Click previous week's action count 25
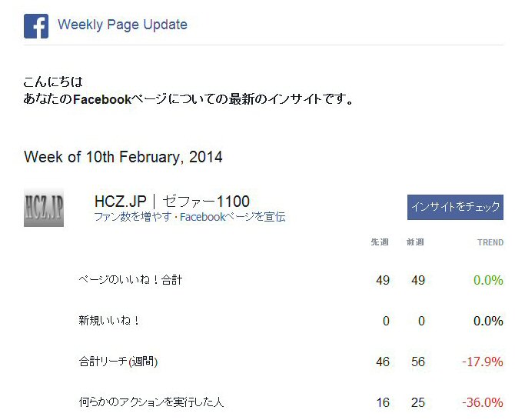The width and height of the screenshot is (515, 420). tap(418, 402)
